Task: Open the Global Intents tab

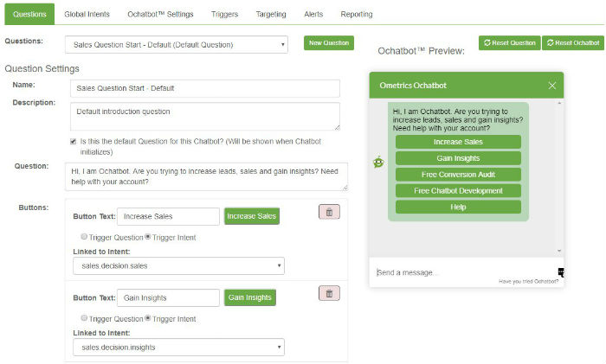Action: click(x=87, y=15)
